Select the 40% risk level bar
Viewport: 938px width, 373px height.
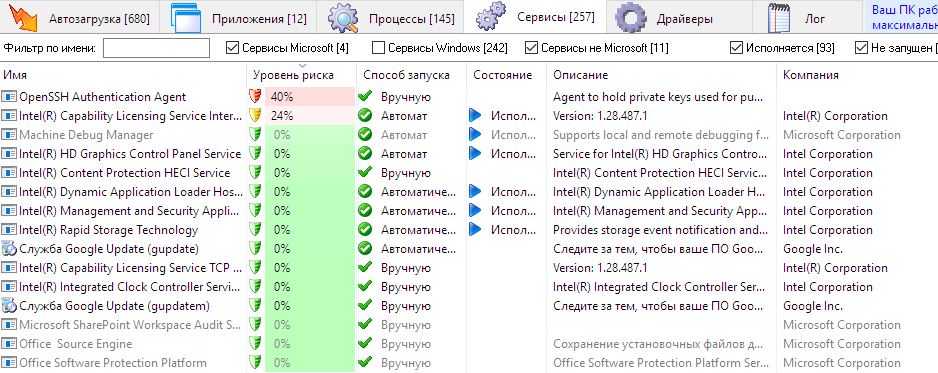pyautogui.click(x=310, y=97)
